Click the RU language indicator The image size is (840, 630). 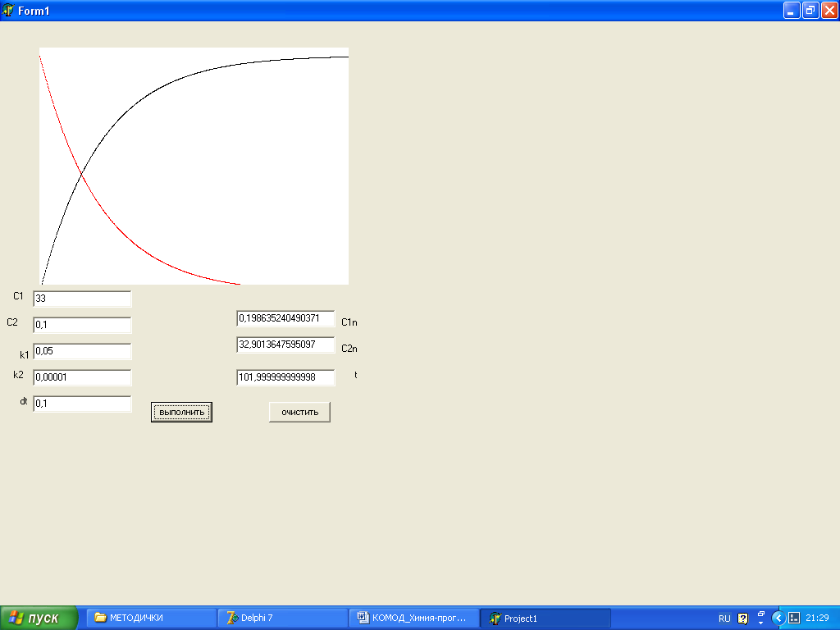click(724, 619)
